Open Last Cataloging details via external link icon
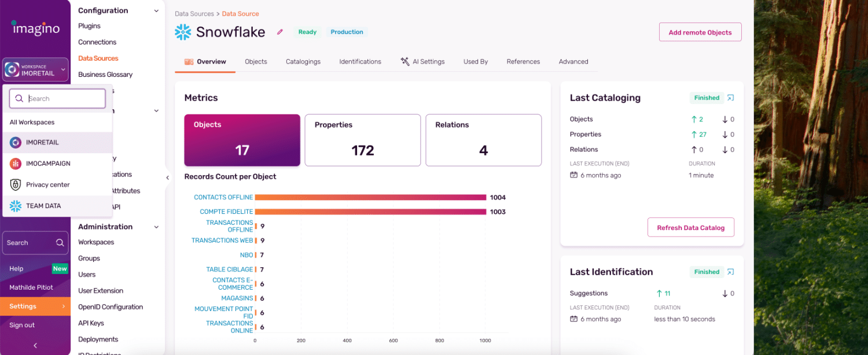The image size is (868, 355). 730,98
